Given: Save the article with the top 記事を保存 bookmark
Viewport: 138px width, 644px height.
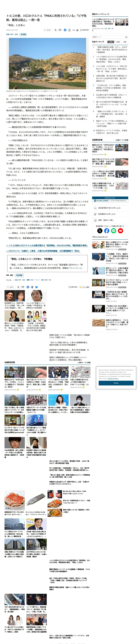Looking at the screenshot, I should point(84,30).
